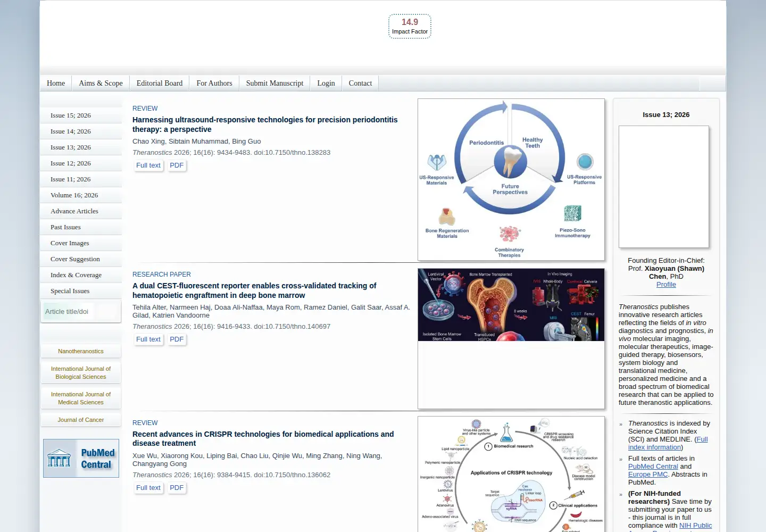Browse Past Issues
Screen dimensions: 766x532
[81, 227]
